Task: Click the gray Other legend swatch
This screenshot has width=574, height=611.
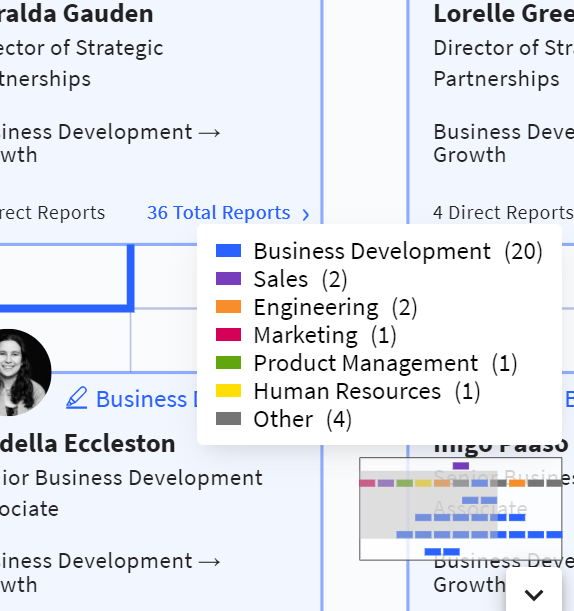Action: click(x=228, y=419)
